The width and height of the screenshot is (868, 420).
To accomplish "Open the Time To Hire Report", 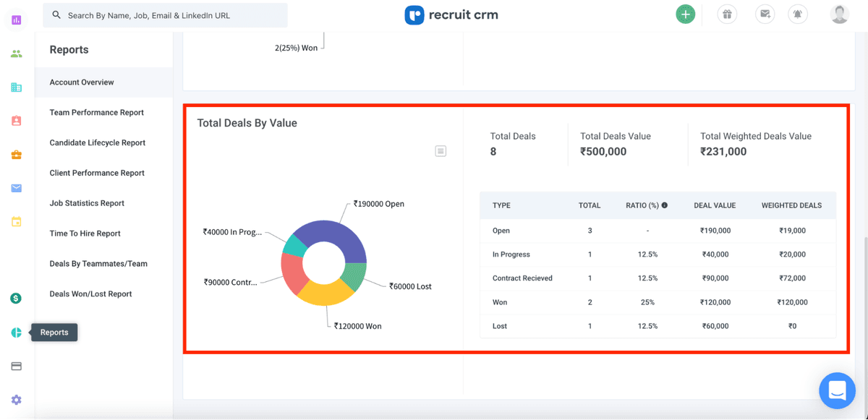I will pyautogui.click(x=85, y=233).
